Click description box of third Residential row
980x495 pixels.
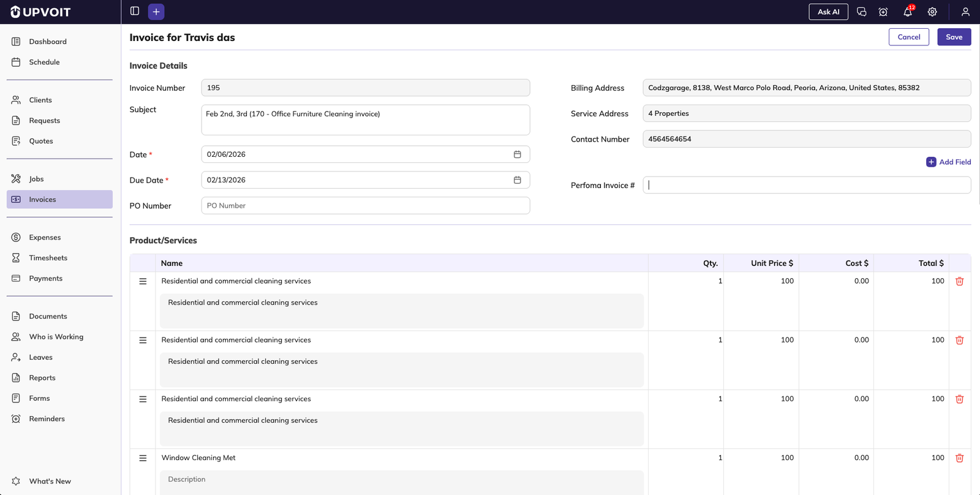(402, 429)
